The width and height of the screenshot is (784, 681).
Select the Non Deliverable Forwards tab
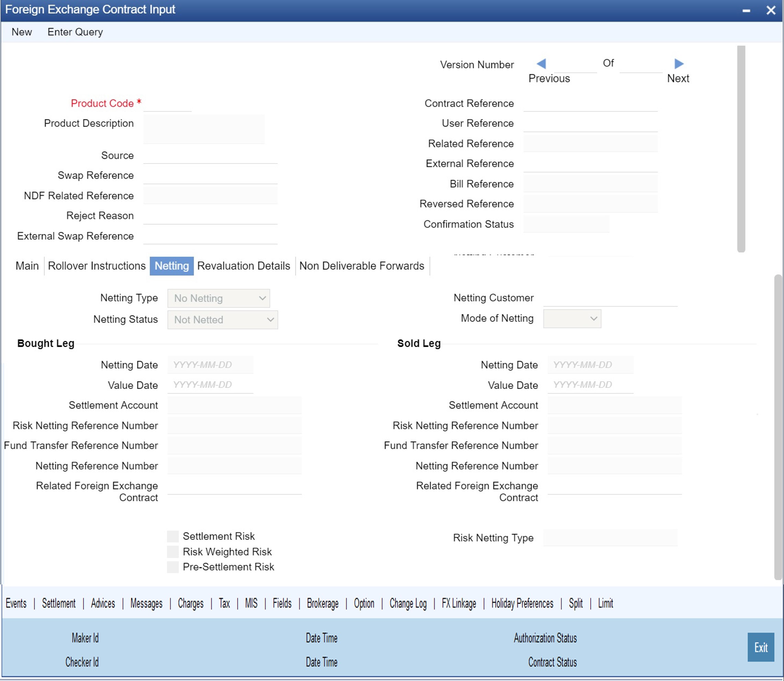point(361,266)
